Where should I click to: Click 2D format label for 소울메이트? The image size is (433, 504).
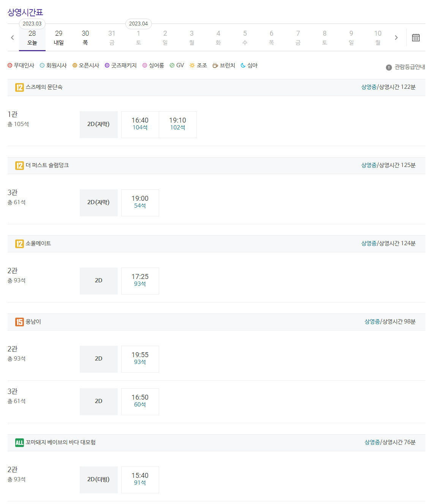pyautogui.click(x=99, y=281)
